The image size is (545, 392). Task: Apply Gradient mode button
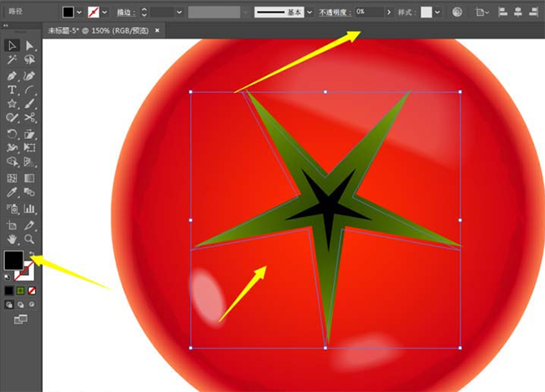point(20,291)
